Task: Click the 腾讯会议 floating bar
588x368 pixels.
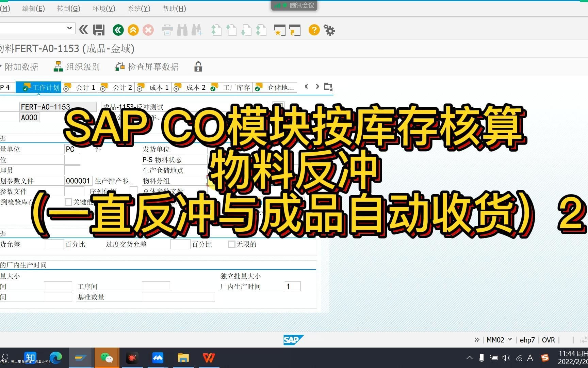Action: click(294, 5)
